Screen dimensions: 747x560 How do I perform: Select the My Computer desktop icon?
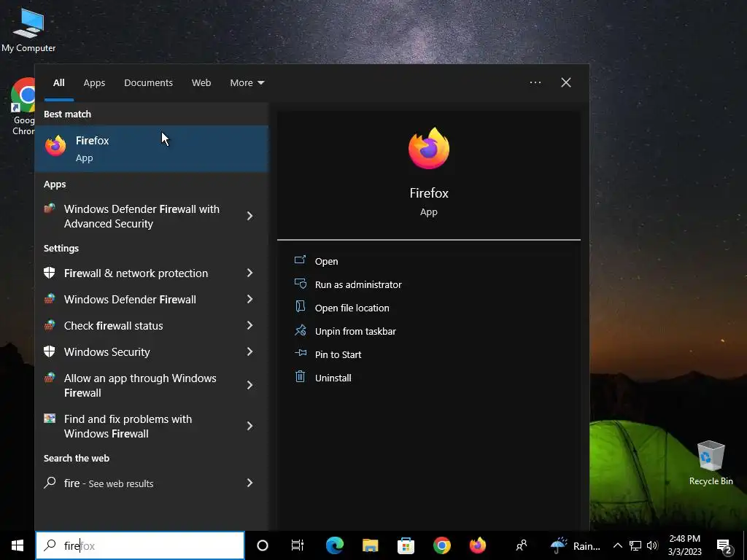click(x=28, y=29)
